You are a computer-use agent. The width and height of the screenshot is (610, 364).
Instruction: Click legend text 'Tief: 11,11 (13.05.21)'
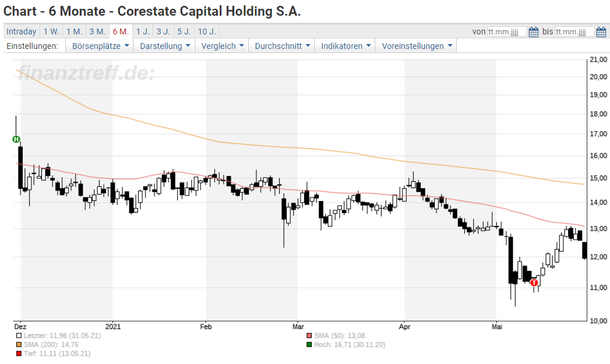[x=57, y=354]
